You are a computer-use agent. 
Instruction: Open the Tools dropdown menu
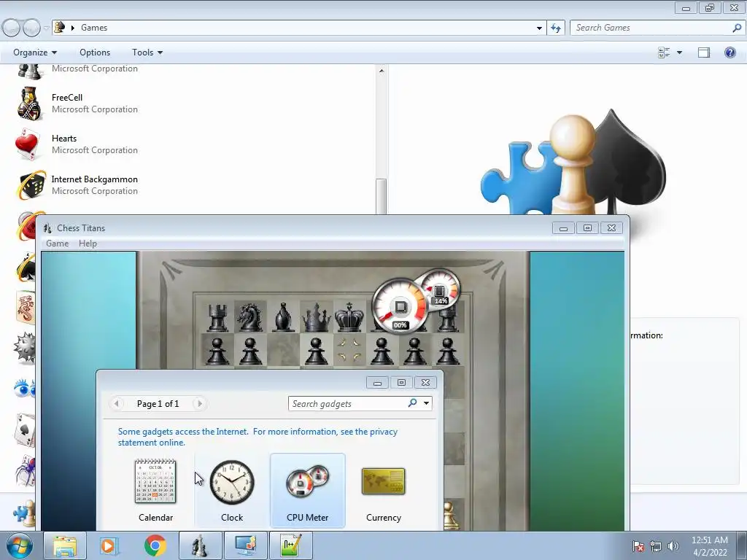[x=147, y=52]
